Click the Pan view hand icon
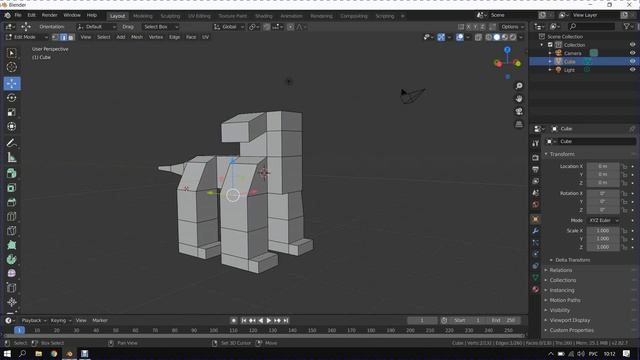 click(x=519, y=99)
